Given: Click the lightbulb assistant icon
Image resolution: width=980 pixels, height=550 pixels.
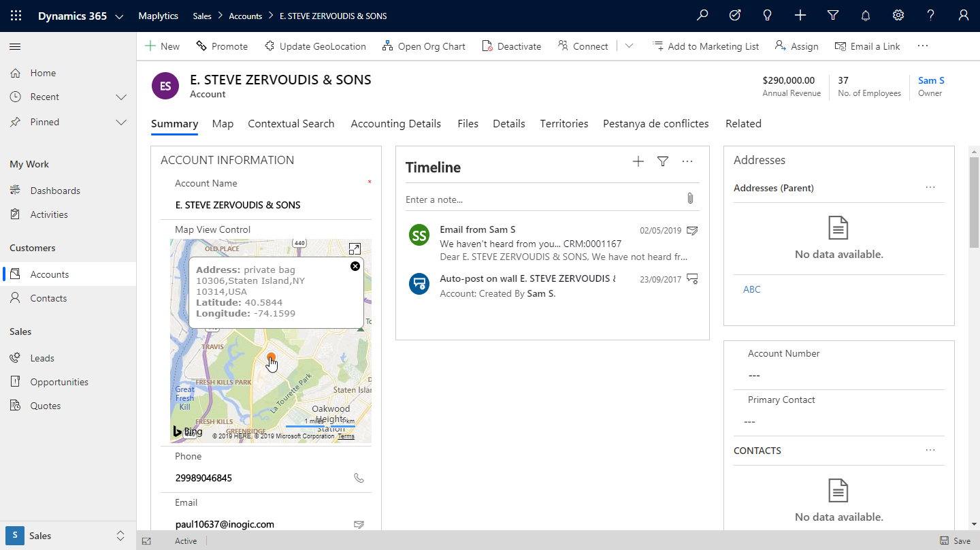Looking at the screenshot, I should (768, 16).
